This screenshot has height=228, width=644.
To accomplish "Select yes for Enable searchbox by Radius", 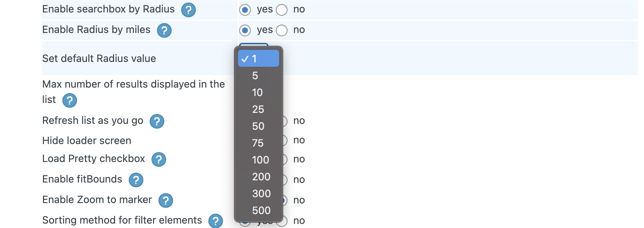I will point(245,10).
